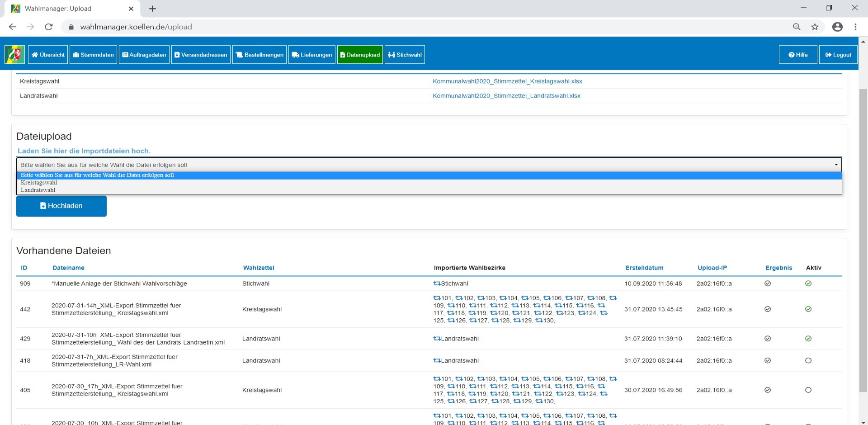The image size is (868, 425).
Task: Select Kreistagswahl in the dropdown list
Action: [x=429, y=183]
